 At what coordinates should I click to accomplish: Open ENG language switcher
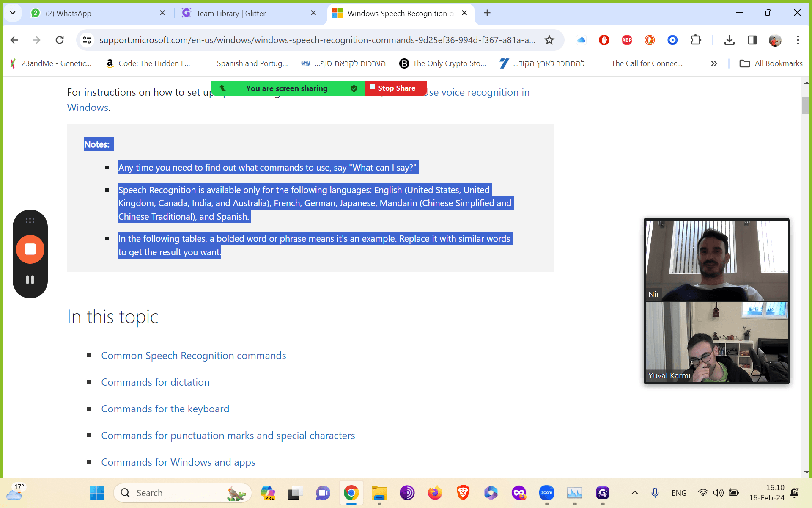[679, 493]
